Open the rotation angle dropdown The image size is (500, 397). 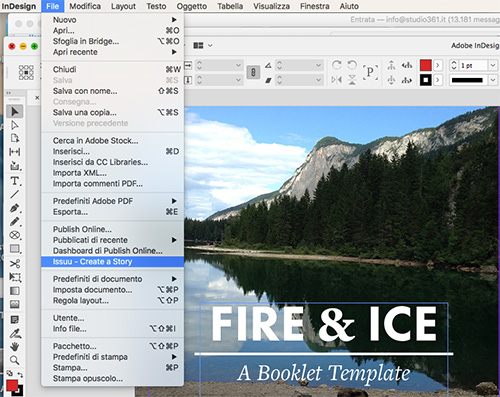[318, 65]
